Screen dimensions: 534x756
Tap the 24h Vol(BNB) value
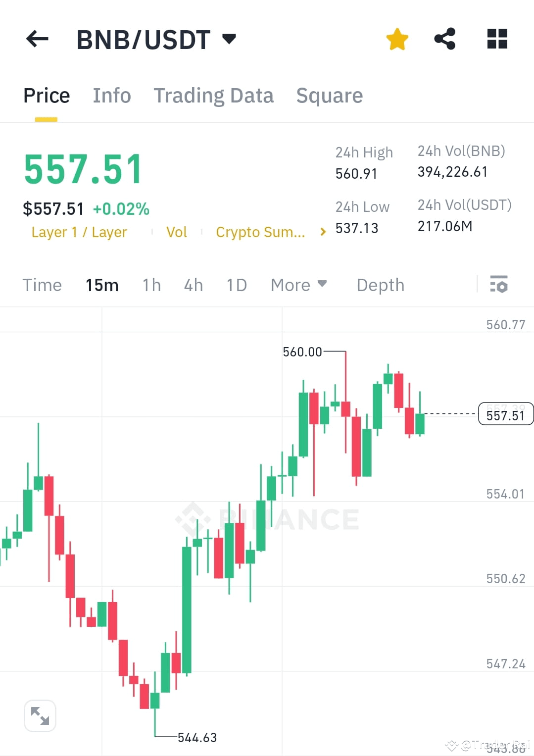[x=452, y=172]
